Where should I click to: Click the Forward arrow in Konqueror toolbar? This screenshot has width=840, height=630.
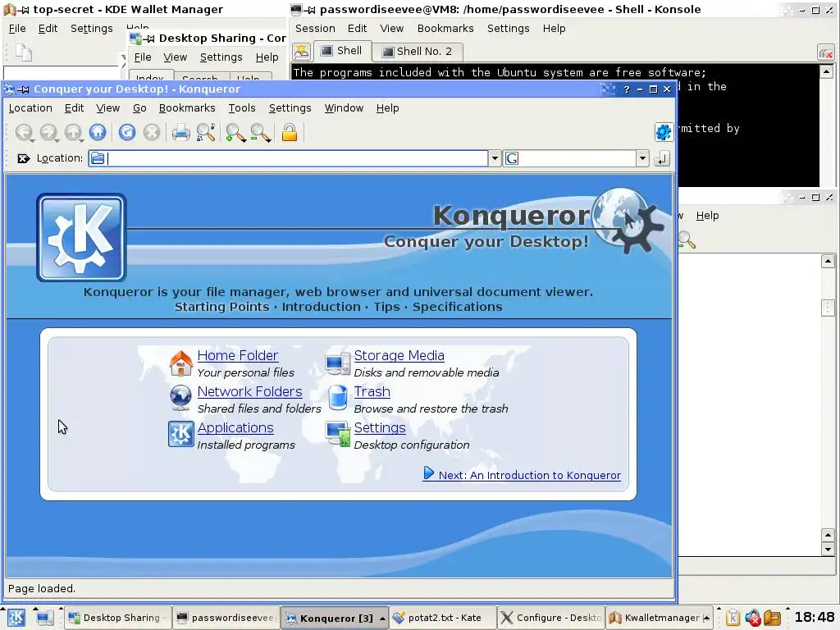pyautogui.click(x=48, y=132)
